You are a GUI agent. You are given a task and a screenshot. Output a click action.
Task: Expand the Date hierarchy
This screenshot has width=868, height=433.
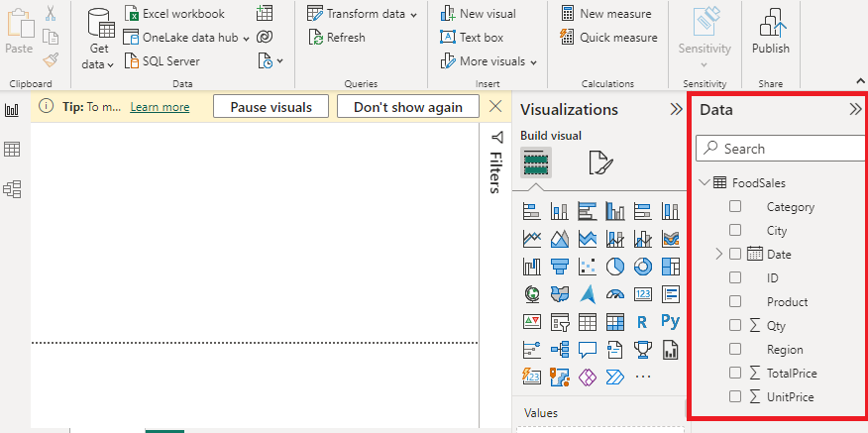point(719,255)
